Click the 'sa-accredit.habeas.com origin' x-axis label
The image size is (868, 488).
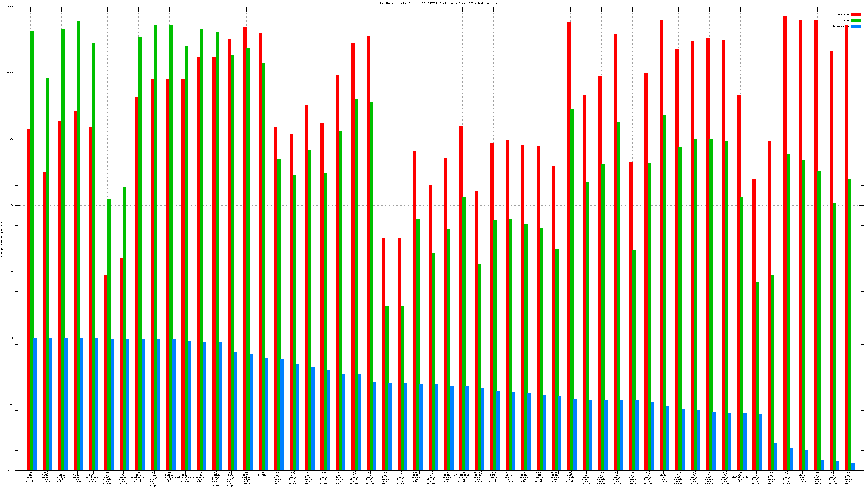pyautogui.click(x=462, y=477)
